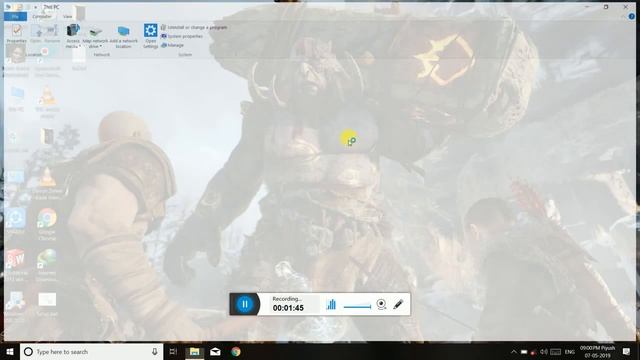The width and height of the screenshot is (640, 360).
Task: Click the audio level bars icon
Action: (331, 304)
